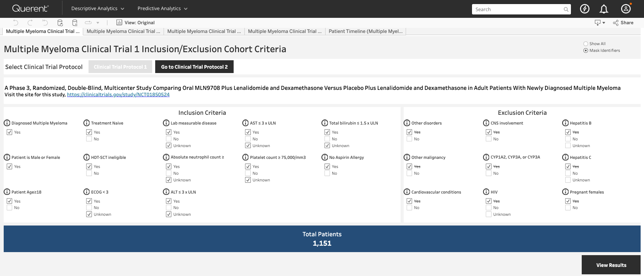Viewport: 644px width, 276px height.
Task: Open info icon for Cardiovascular conditions
Action: 407,192
